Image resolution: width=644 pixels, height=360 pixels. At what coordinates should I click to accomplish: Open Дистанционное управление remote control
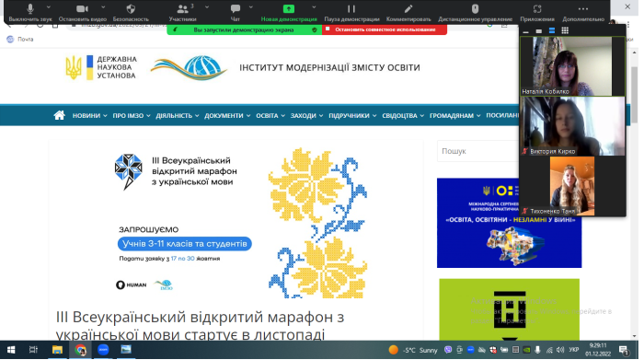[476, 12]
